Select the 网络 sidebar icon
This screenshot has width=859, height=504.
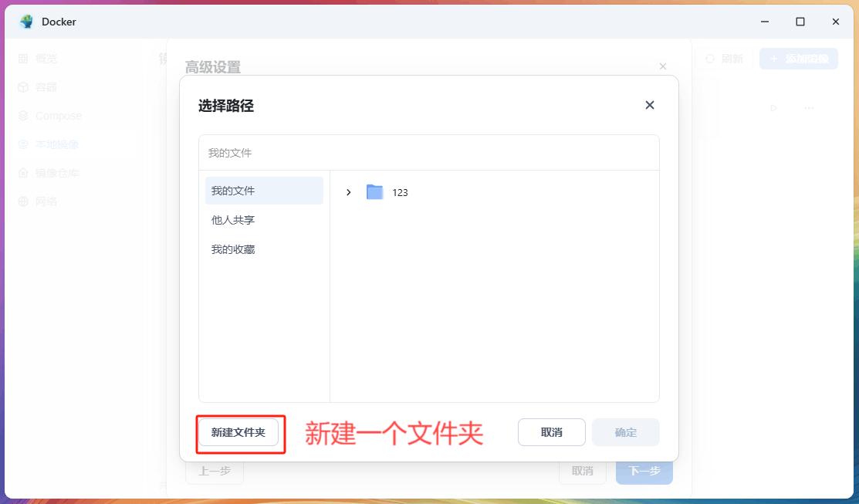(23, 201)
